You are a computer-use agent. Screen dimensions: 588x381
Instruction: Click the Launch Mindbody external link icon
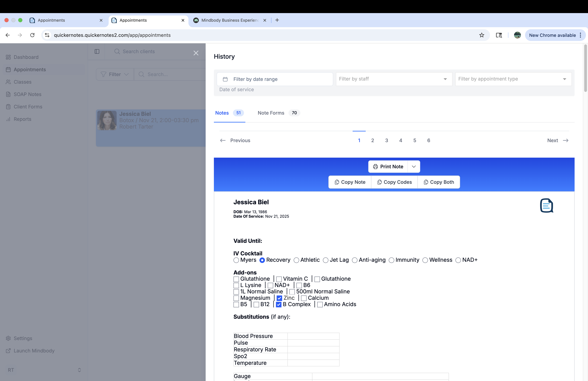pyautogui.click(x=8, y=351)
